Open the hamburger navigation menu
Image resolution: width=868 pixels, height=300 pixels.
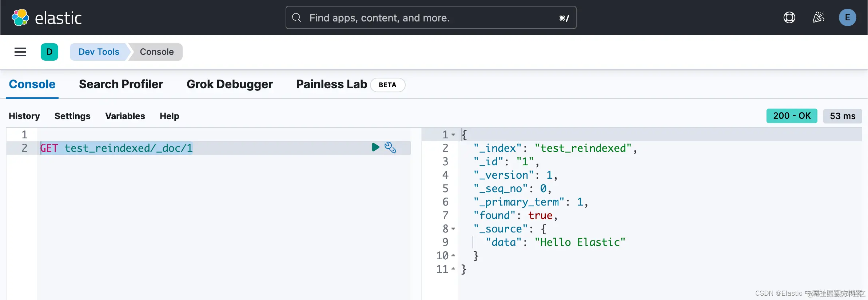(20, 52)
